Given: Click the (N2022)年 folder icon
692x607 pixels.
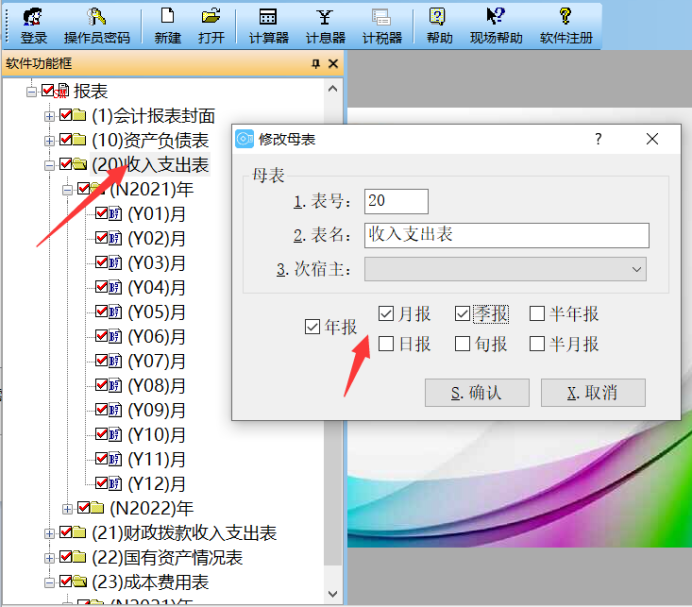Looking at the screenshot, I should (x=97, y=508).
